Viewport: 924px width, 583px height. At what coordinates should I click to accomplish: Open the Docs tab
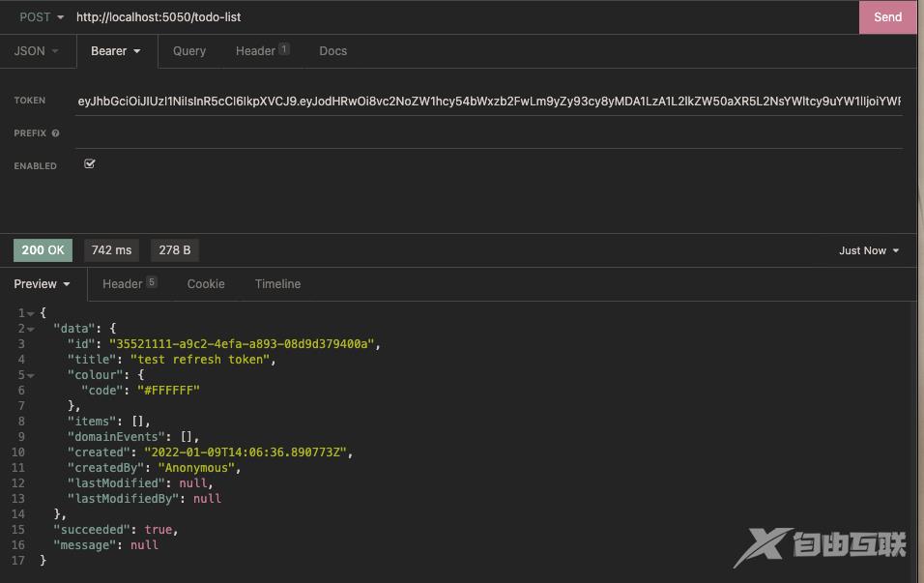click(x=332, y=51)
